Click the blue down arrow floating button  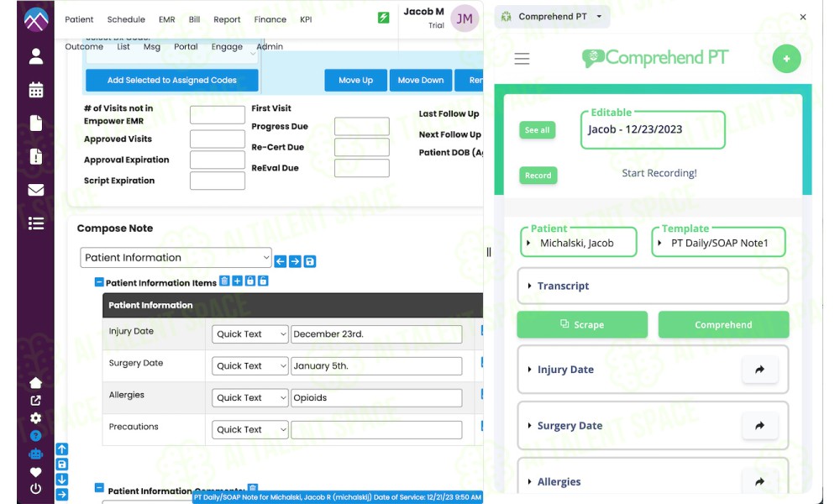[62, 480]
